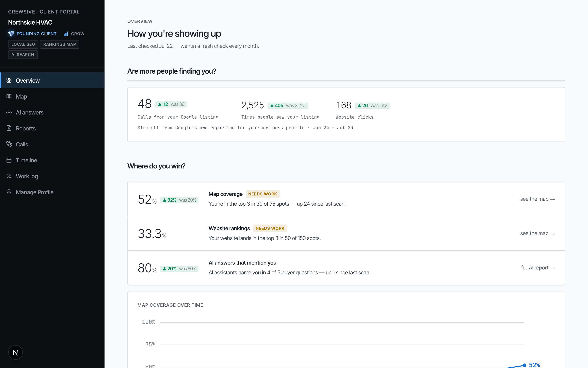Follow 'see the map' link for Map coverage

537,199
